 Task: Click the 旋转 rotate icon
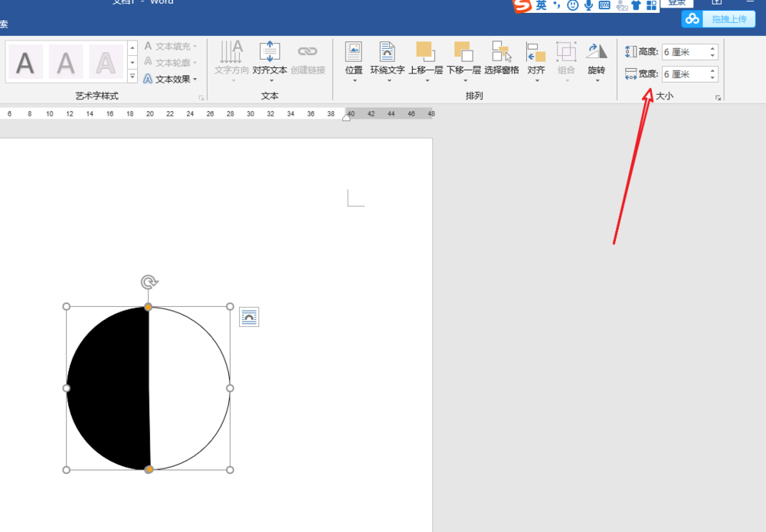596,60
